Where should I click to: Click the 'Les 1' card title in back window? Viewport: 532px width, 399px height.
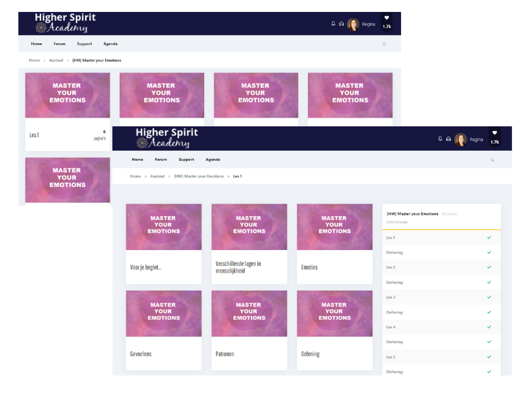pyautogui.click(x=35, y=135)
